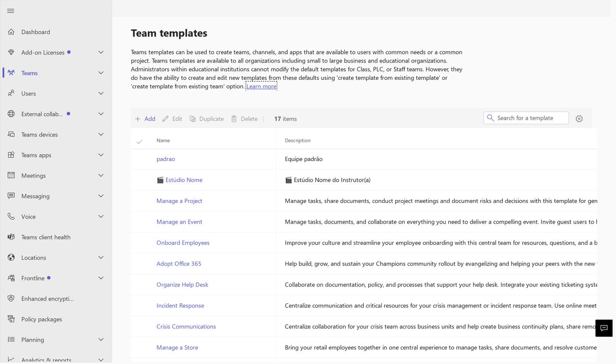Click the External collaboration globe icon
Screen dimensions: 616x364
(x=11, y=114)
